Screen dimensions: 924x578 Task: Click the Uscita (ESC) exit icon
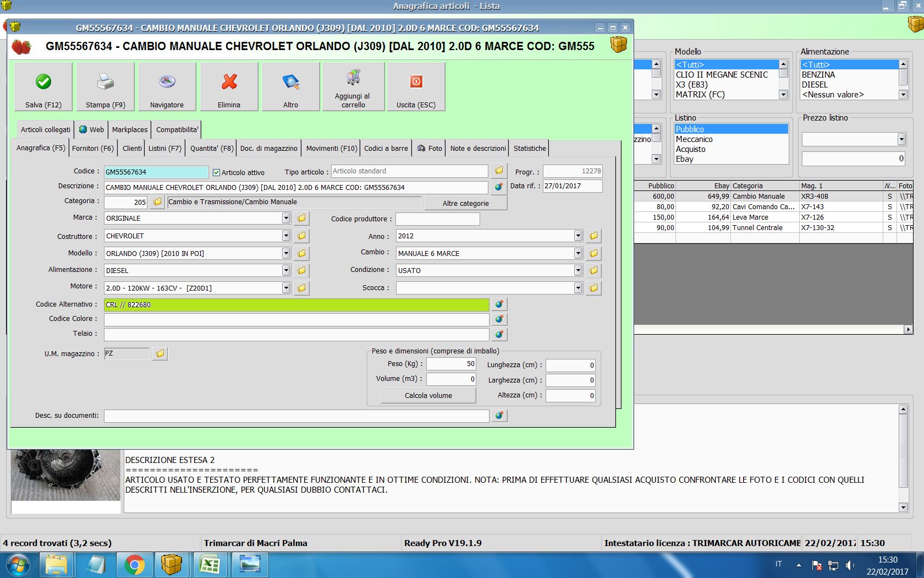pyautogui.click(x=416, y=82)
